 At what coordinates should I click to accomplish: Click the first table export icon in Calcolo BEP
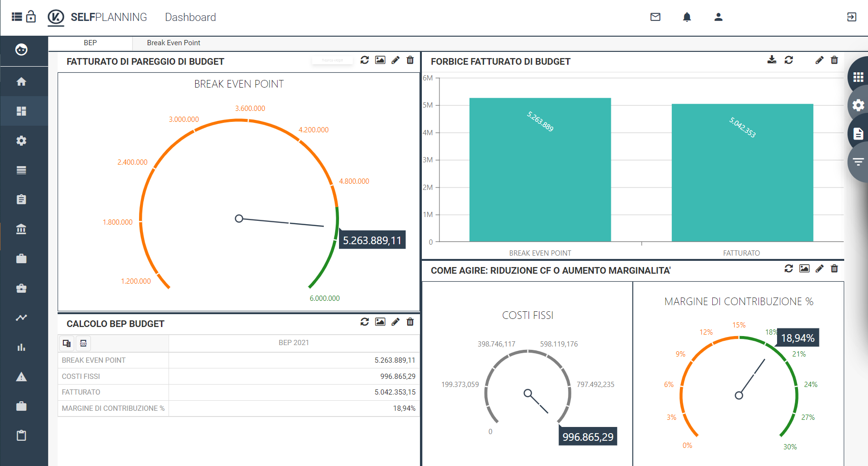point(67,343)
